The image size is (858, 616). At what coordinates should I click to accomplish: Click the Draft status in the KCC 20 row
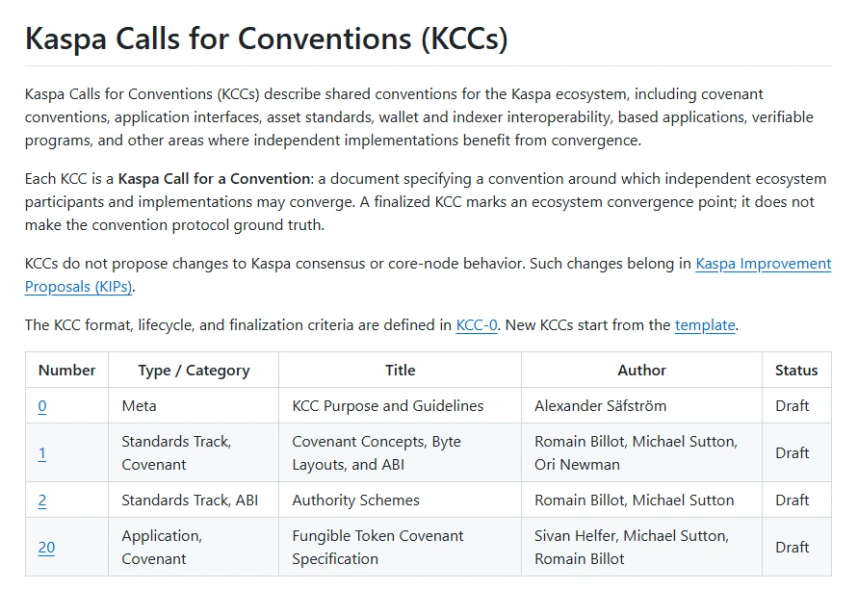tap(792, 547)
